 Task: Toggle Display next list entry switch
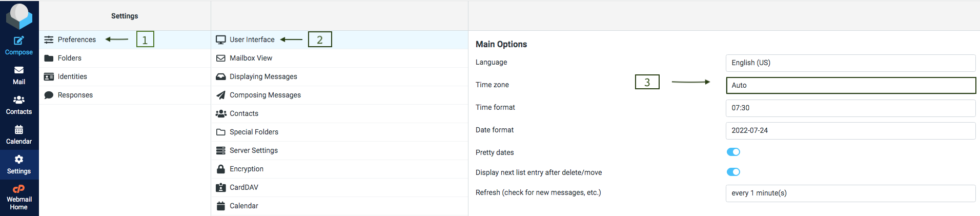733,172
